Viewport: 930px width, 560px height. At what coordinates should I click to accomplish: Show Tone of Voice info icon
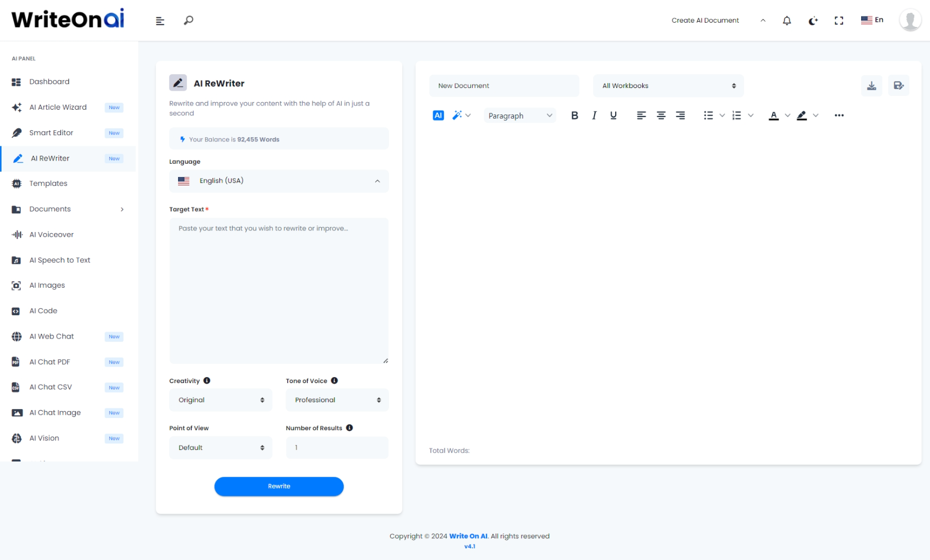(334, 380)
